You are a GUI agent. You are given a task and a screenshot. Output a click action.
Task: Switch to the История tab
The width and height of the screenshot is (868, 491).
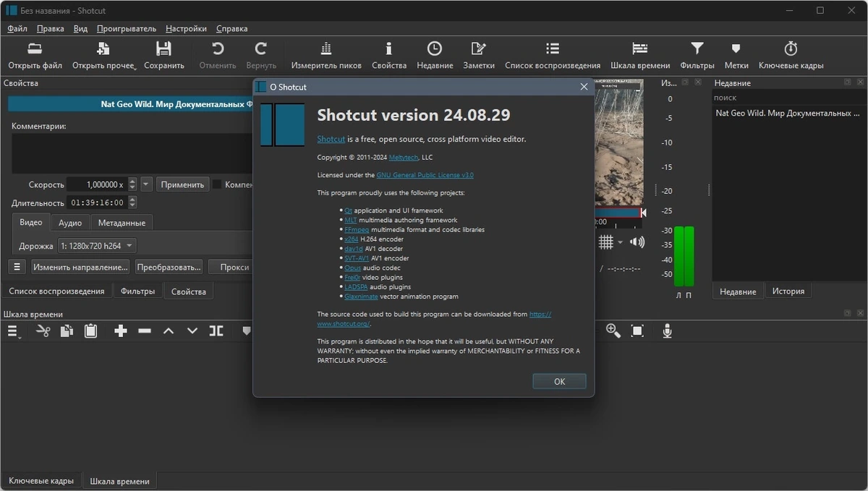tap(788, 291)
